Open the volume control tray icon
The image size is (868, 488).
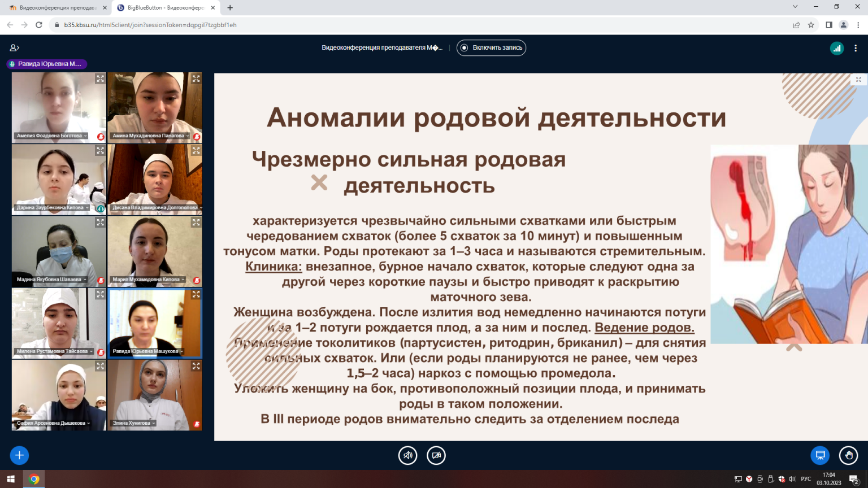click(x=792, y=479)
